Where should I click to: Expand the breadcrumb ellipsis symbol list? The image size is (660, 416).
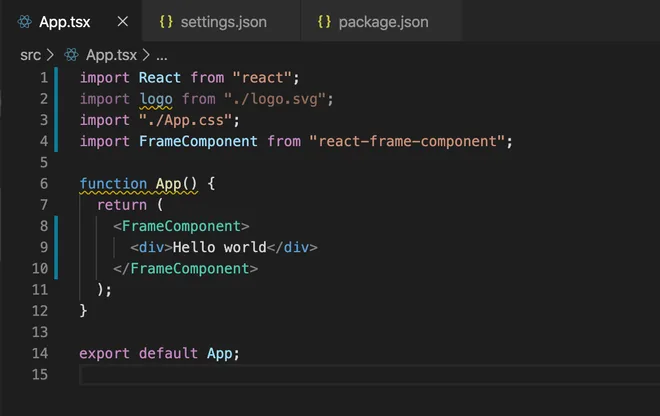click(x=162, y=56)
